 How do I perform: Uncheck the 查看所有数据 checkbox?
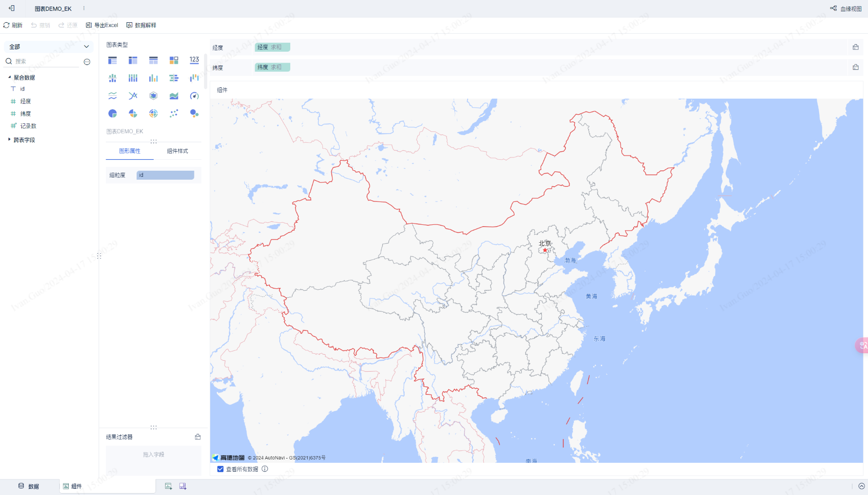tap(221, 469)
